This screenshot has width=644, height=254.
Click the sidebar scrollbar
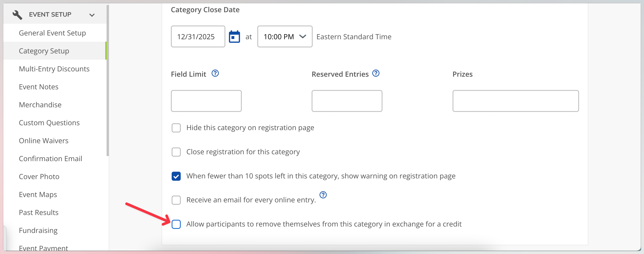(107, 80)
